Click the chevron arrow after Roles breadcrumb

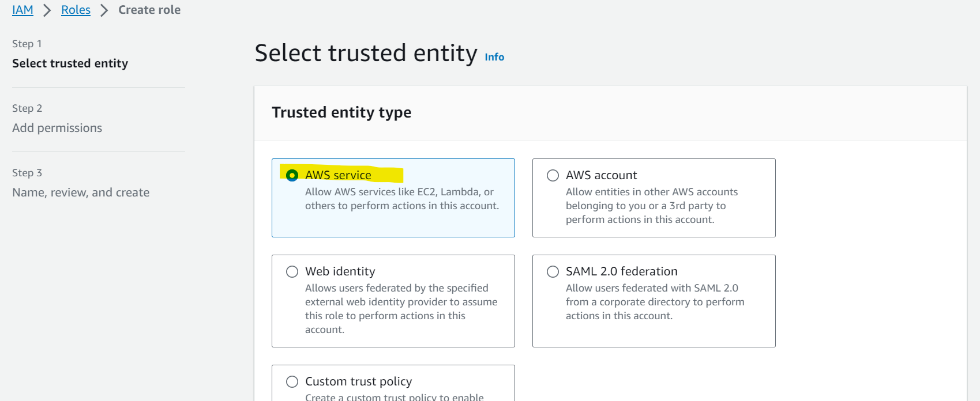click(104, 10)
